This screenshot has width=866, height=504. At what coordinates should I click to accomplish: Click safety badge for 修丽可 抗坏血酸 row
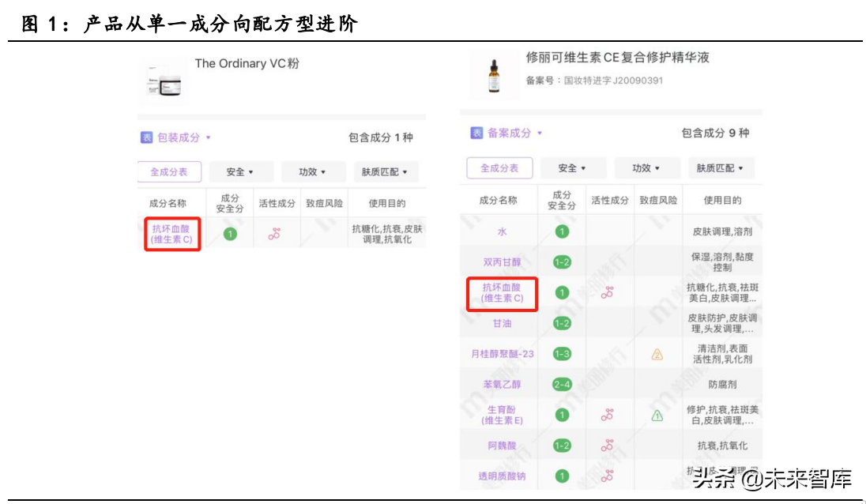click(x=563, y=292)
